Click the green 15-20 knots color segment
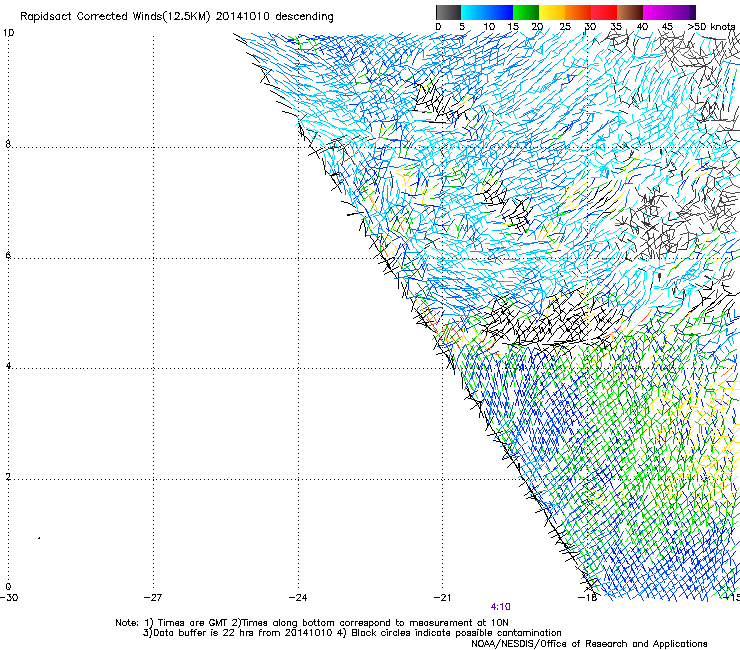 click(x=526, y=12)
